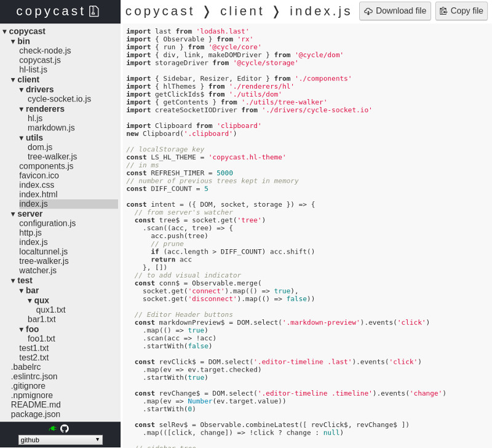Viewport: 492px width, 448px height.
Task: Open package.json file
Action: coord(36,414)
